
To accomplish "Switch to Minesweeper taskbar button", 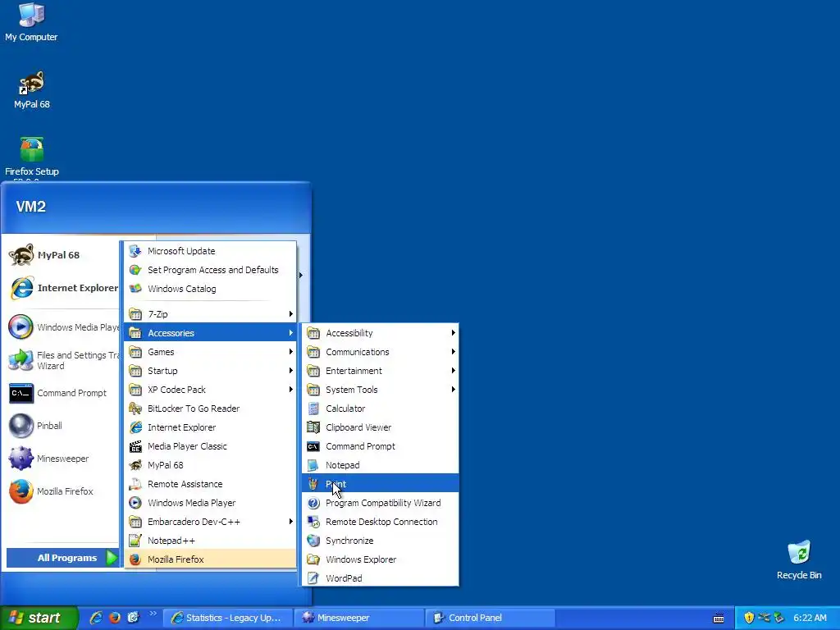I will (x=359, y=618).
